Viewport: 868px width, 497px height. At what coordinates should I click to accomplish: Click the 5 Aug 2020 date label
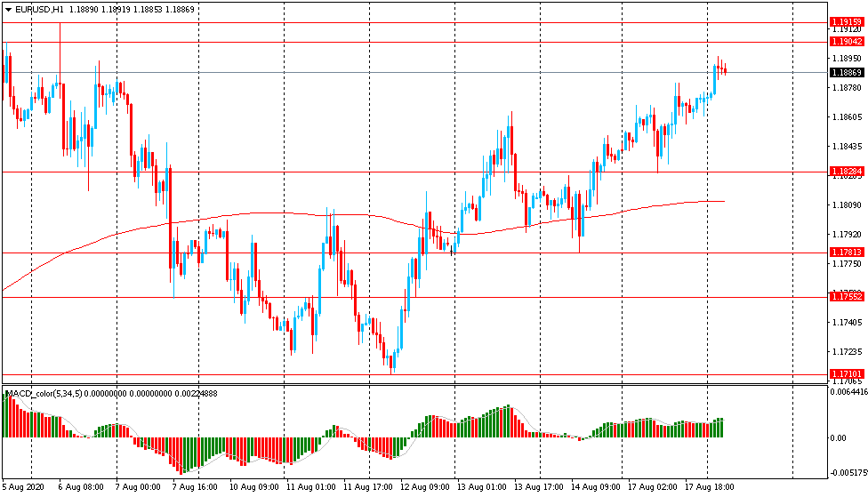(23, 487)
